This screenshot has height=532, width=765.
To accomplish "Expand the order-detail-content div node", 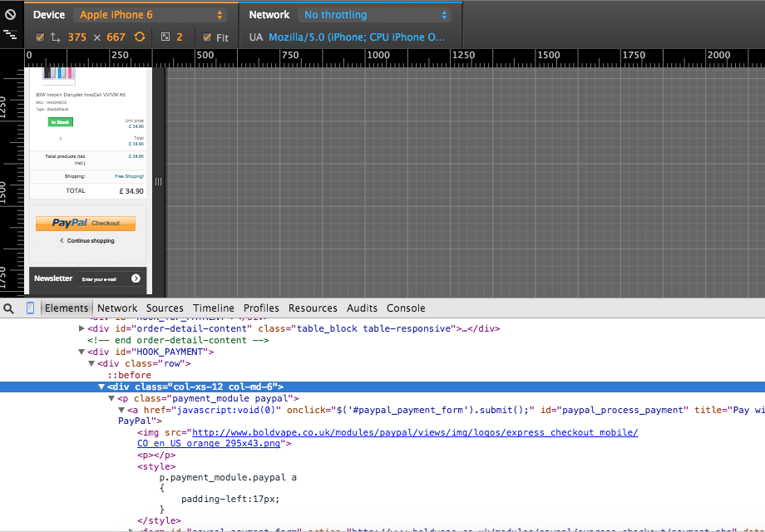I will [81, 328].
